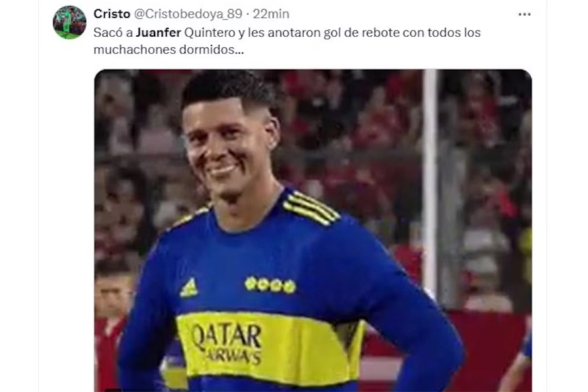Click Cristo's round profile avatar
588x392 pixels.
click(69, 22)
